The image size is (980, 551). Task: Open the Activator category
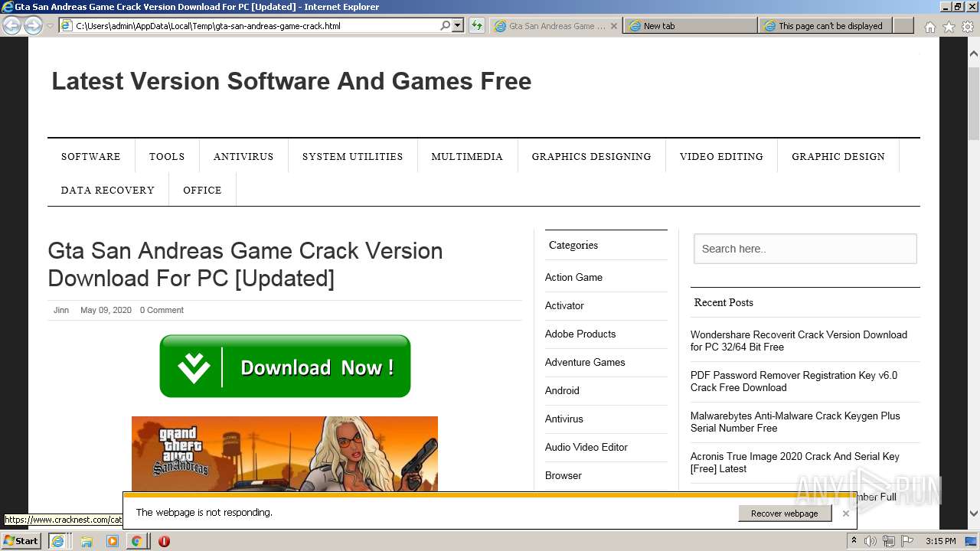[564, 305]
